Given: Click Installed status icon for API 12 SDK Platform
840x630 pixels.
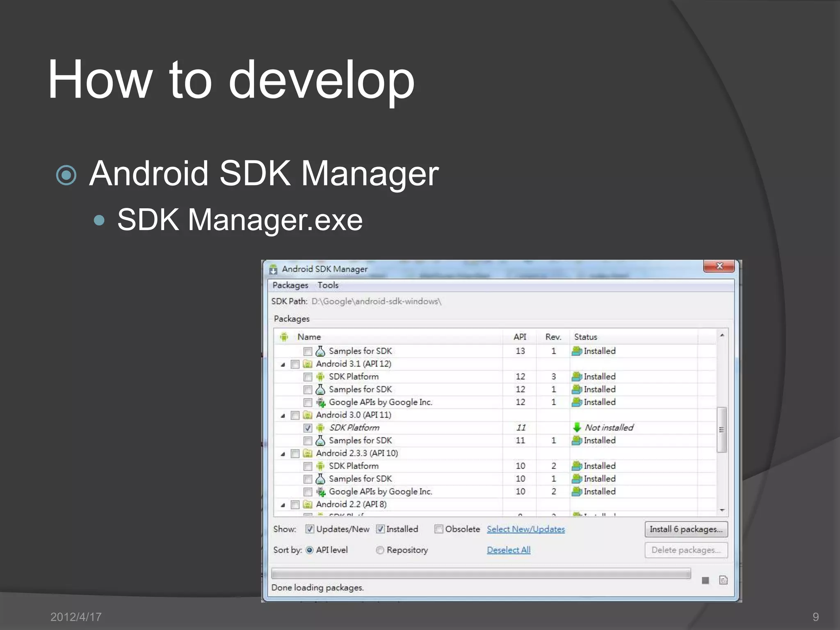Looking at the screenshot, I should tap(577, 377).
